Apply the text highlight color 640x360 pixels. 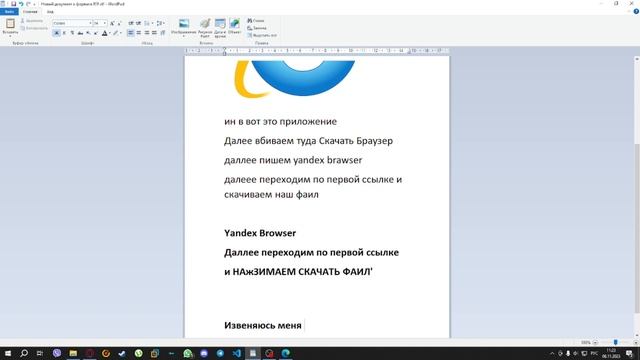116,33
